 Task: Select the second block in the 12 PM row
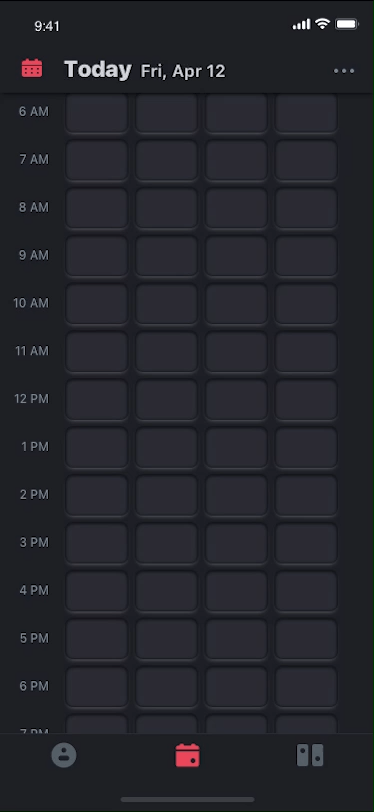click(166, 399)
